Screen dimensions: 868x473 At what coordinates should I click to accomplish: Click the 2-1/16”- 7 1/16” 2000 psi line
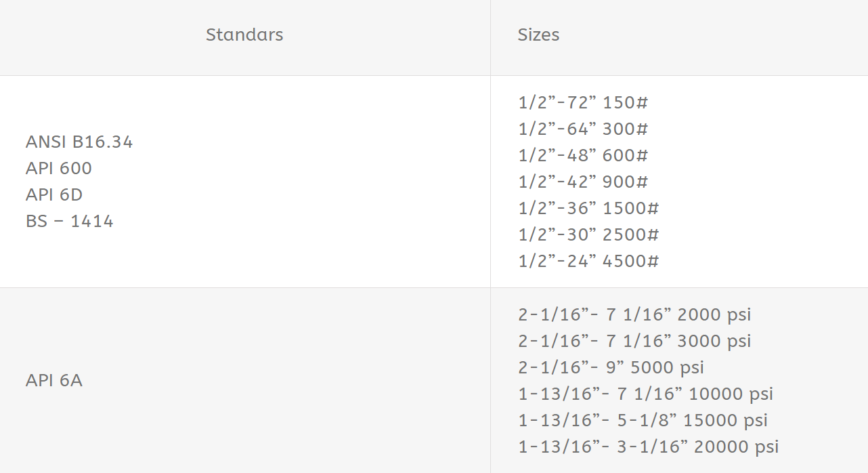pos(634,314)
